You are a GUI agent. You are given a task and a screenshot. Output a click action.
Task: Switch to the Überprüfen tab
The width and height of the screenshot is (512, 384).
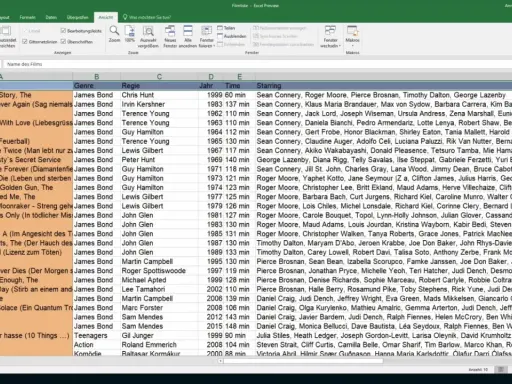tap(77, 17)
